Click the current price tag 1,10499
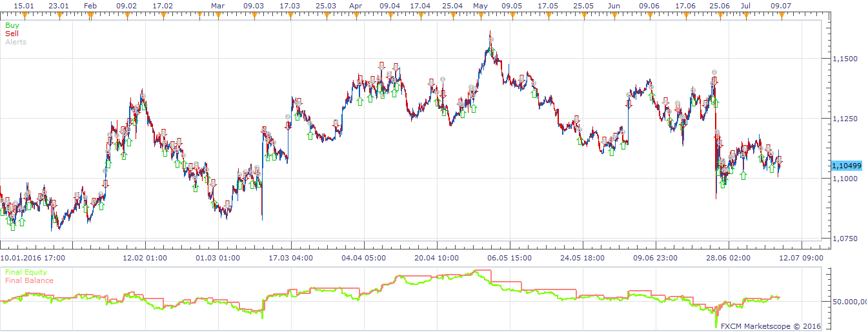Screen dimensions: 868x332 coord(846,166)
